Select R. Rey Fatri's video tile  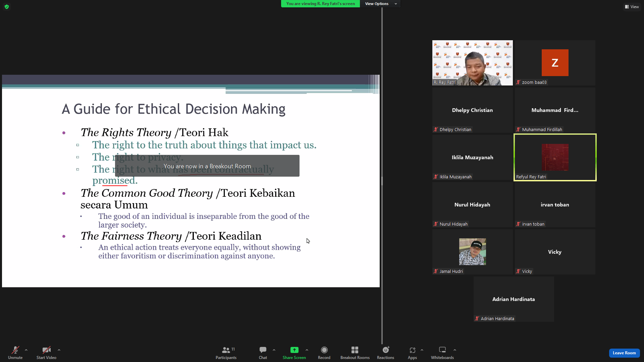click(x=472, y=63)
